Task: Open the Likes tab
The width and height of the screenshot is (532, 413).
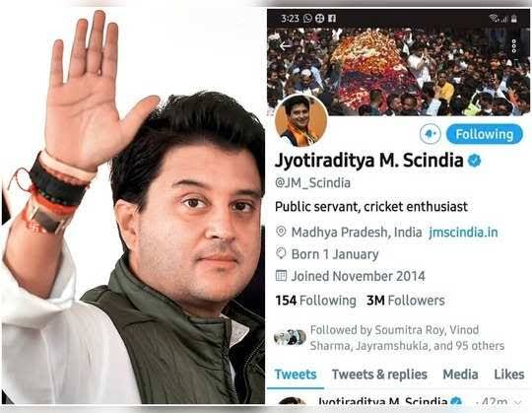Action: [x=509, y=375]
